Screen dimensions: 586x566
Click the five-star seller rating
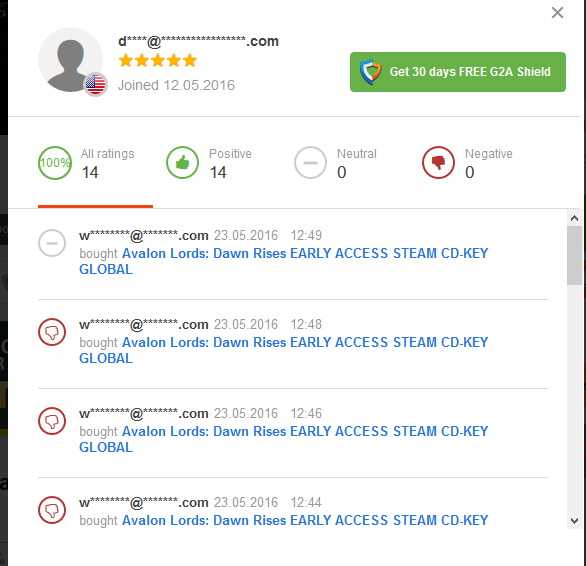pos(158,60)
